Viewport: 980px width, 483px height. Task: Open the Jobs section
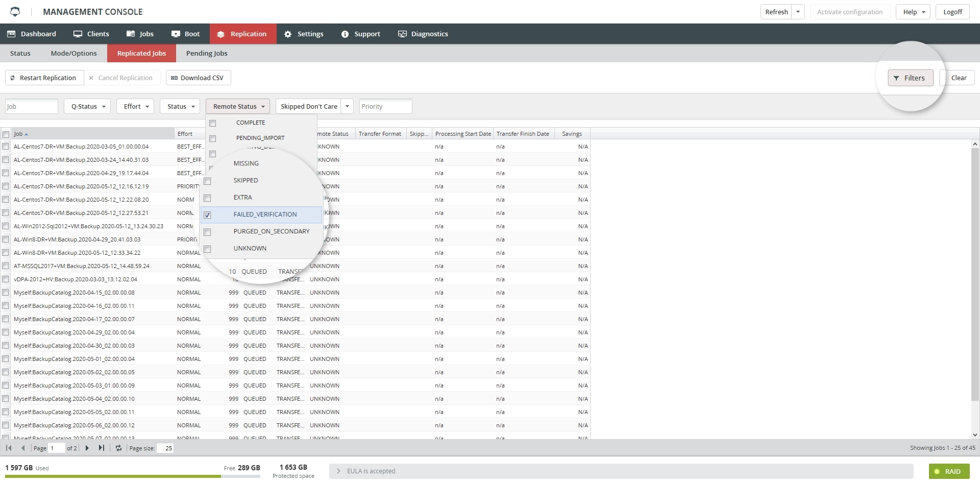140,34
